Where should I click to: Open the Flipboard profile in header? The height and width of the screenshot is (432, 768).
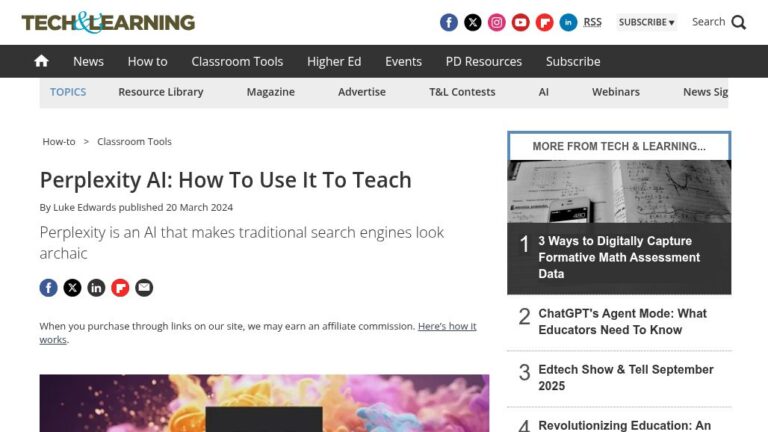point(545,23)
